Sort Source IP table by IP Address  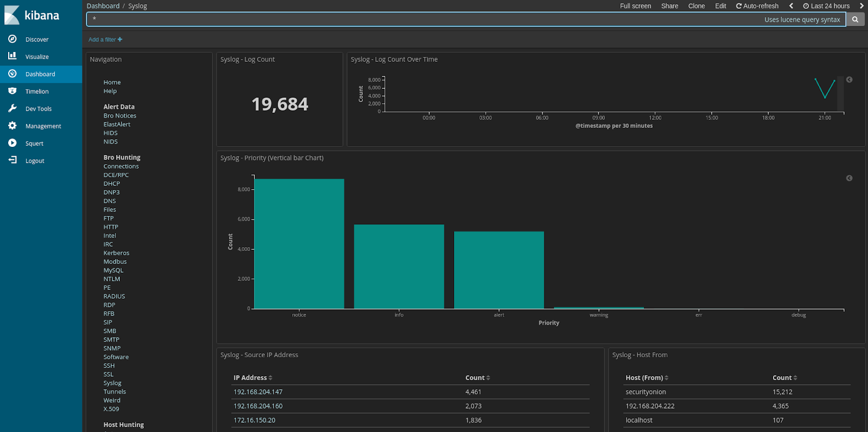(253, 378)
